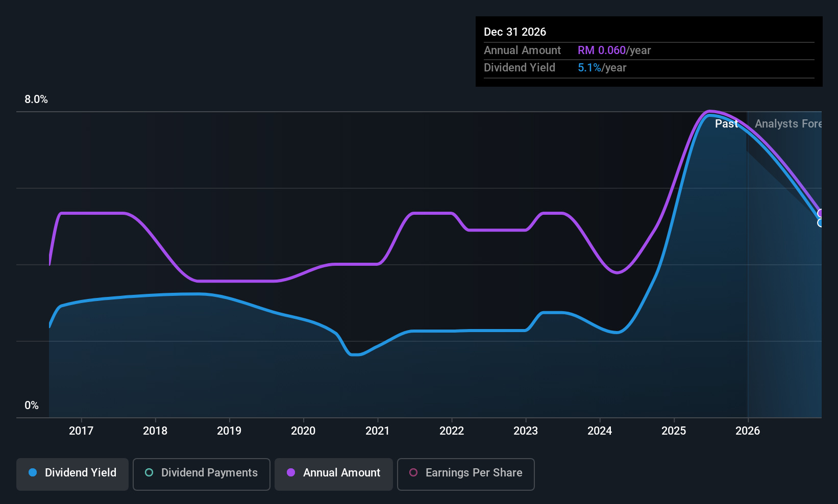
Task: Click the purple Annual Amount legend dot
Action: pos(291,472)
